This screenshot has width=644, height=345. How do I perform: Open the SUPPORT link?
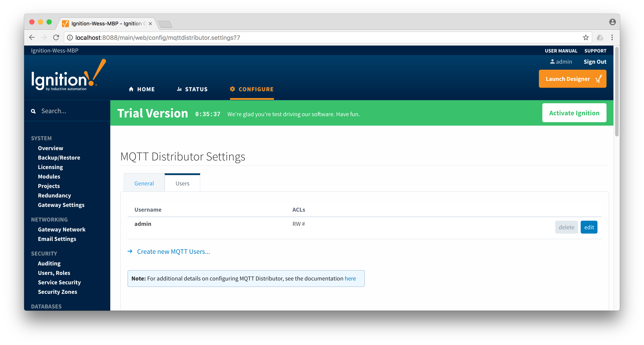595,51
